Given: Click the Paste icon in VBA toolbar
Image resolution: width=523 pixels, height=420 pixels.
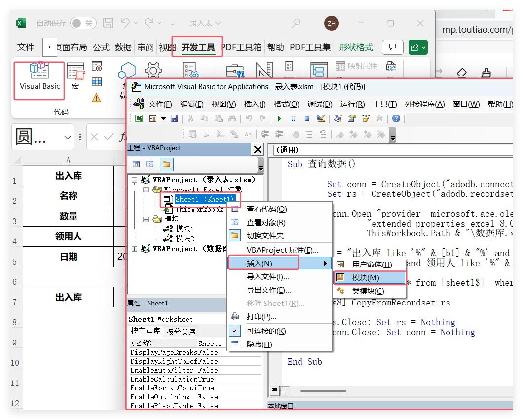Looking at the screenshot, I should tap(219, 118).
